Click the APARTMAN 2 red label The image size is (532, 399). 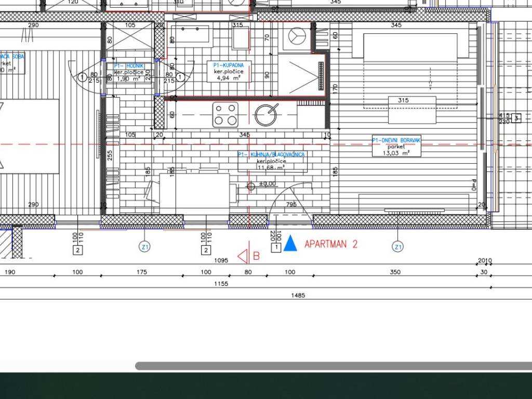click(x=330, y=244)
